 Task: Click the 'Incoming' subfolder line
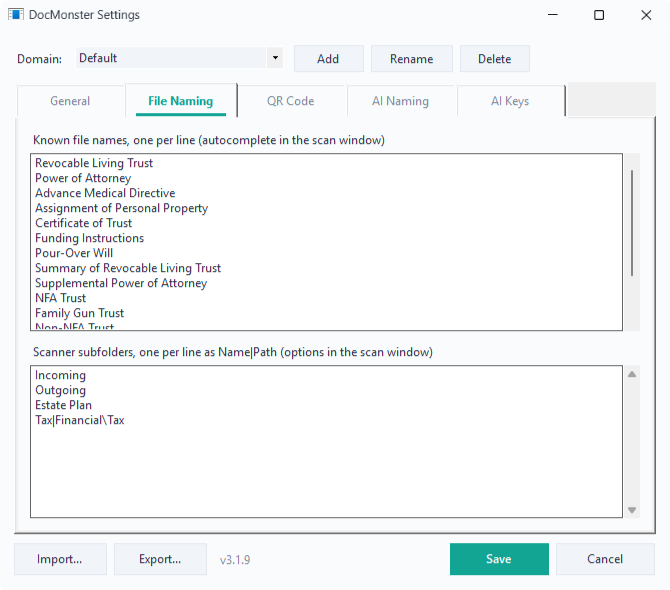coord(60,375)
